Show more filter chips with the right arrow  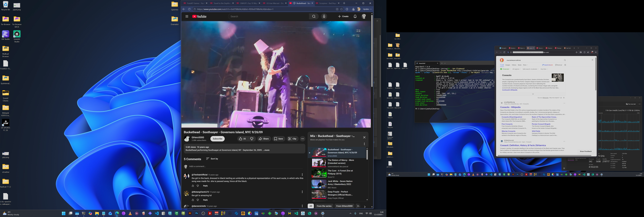(x=365, y=207)
